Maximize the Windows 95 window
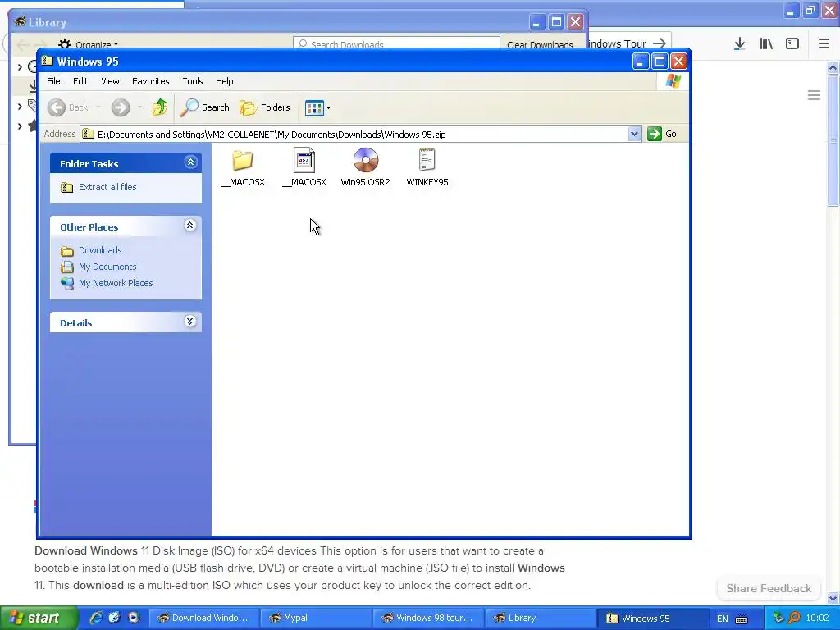 [660, 62]
